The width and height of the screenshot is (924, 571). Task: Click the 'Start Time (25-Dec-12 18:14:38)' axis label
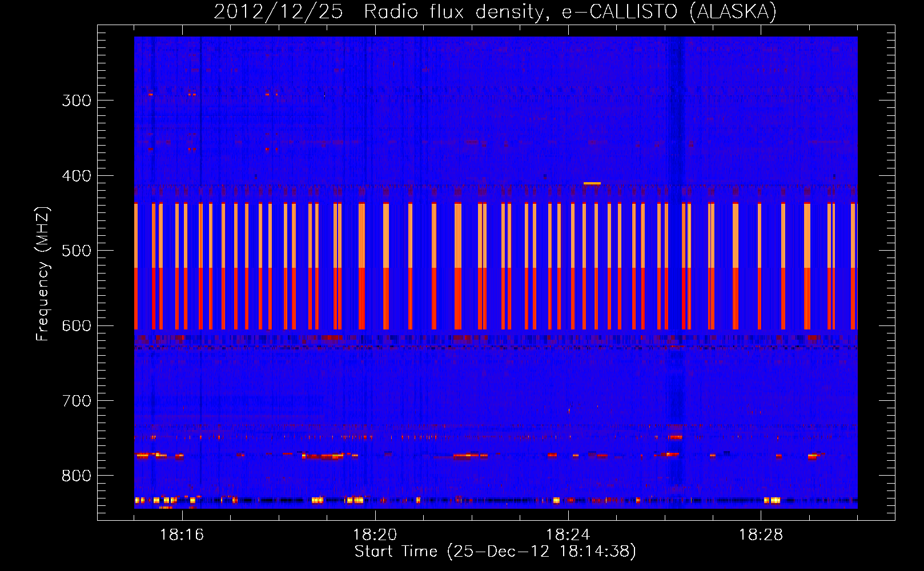point(495,552)
